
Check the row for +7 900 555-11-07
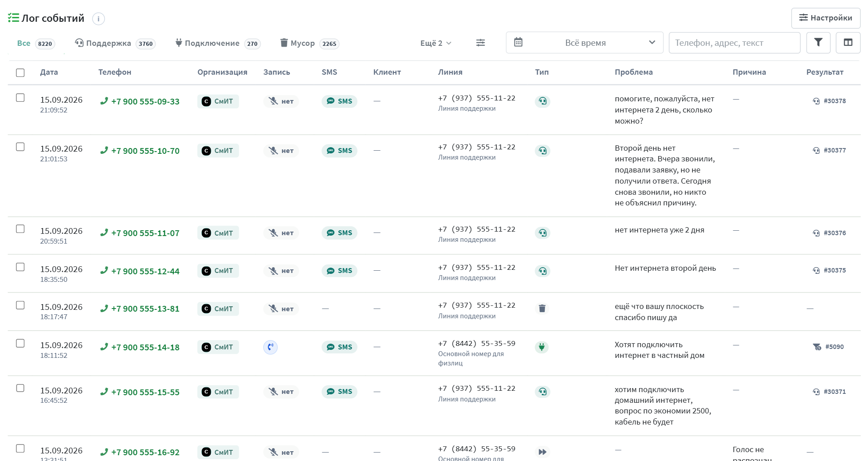pos(20,229)
